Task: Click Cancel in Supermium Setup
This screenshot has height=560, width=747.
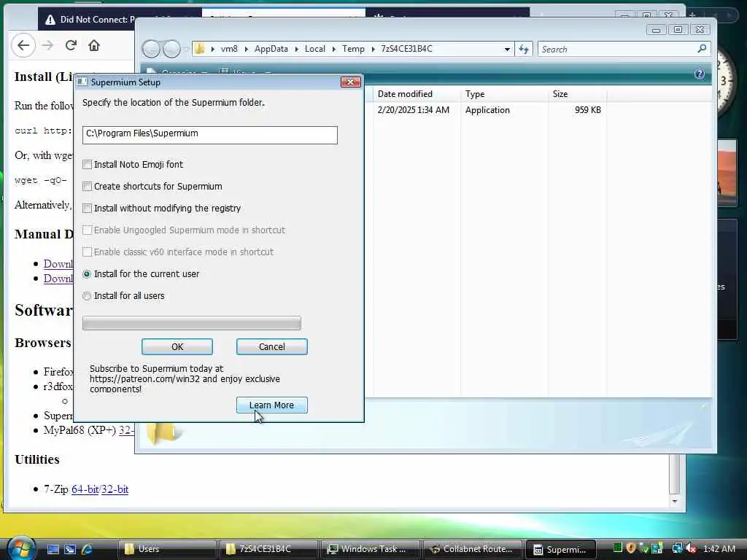Action: click(x=272, y=346)
